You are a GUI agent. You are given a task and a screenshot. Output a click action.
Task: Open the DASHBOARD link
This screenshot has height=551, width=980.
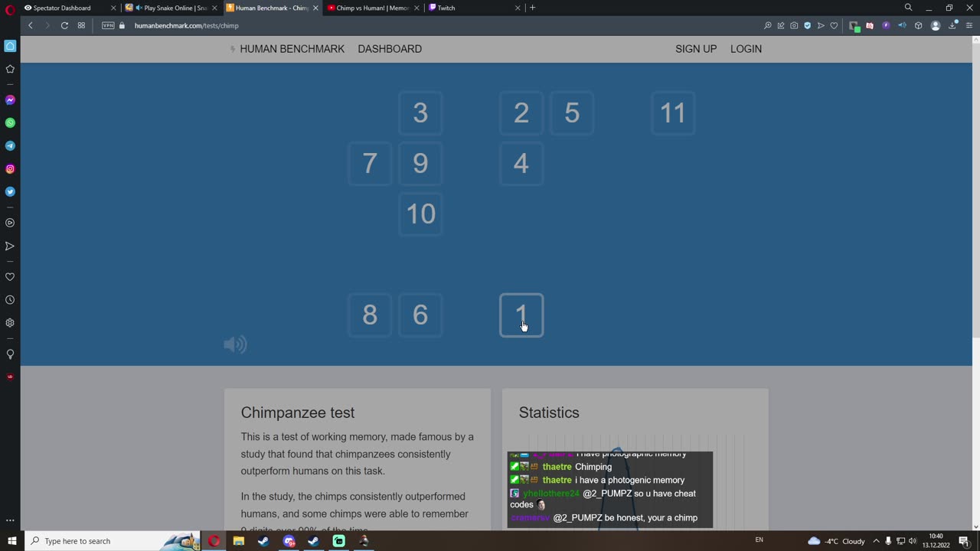click(390, 49)
